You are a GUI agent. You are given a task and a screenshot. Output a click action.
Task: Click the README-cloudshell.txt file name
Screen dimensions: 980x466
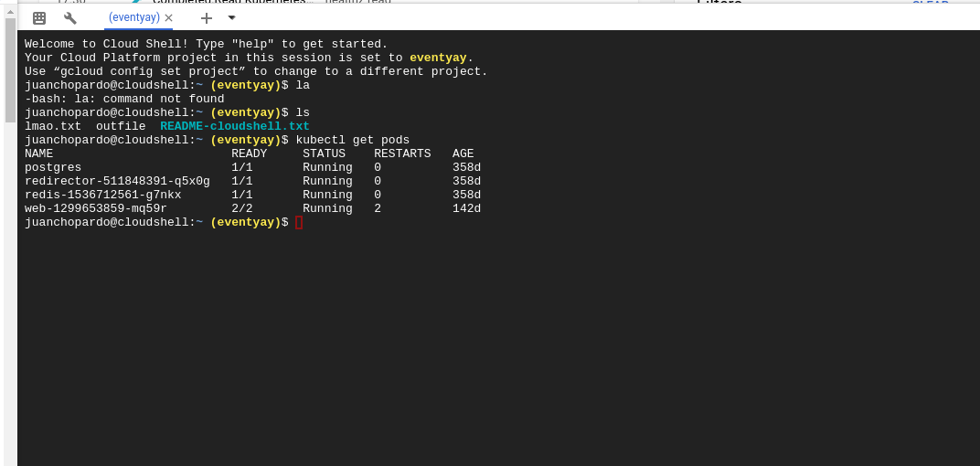click(x=234, y=126)
